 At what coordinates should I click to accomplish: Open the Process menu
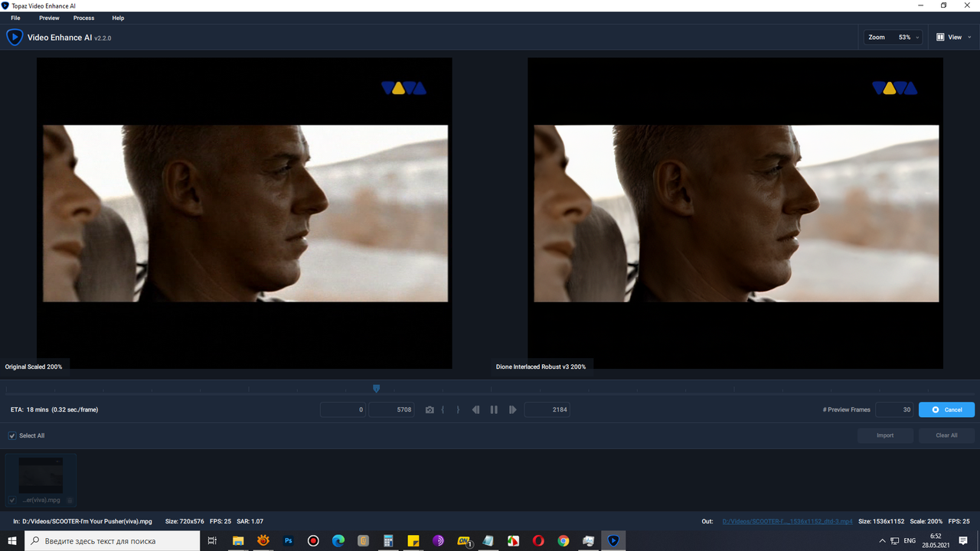click(84, 18)
